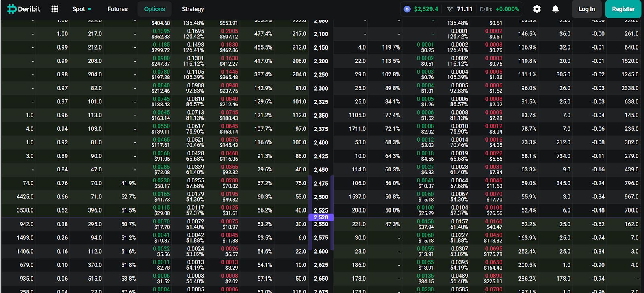Click the Ethereum coin icon
This screenshot has height=293, width=644.
(407, 9)
